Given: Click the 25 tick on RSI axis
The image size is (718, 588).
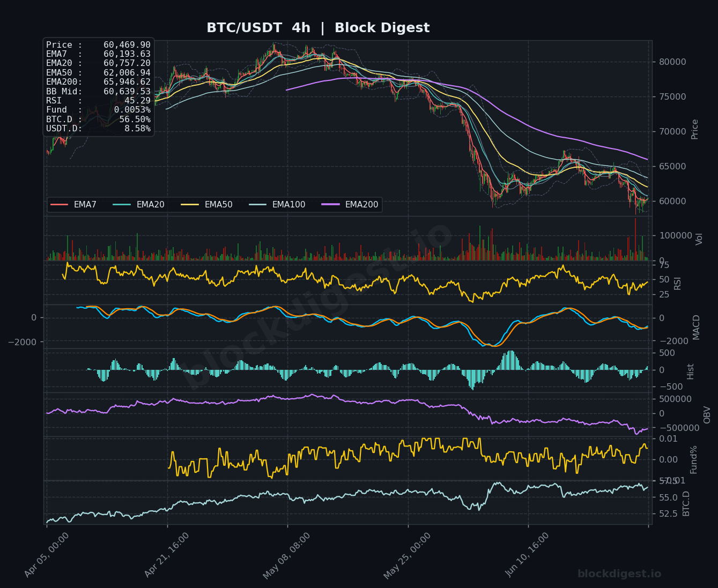Looking at the screenshot, I should (x=664, y=294).
